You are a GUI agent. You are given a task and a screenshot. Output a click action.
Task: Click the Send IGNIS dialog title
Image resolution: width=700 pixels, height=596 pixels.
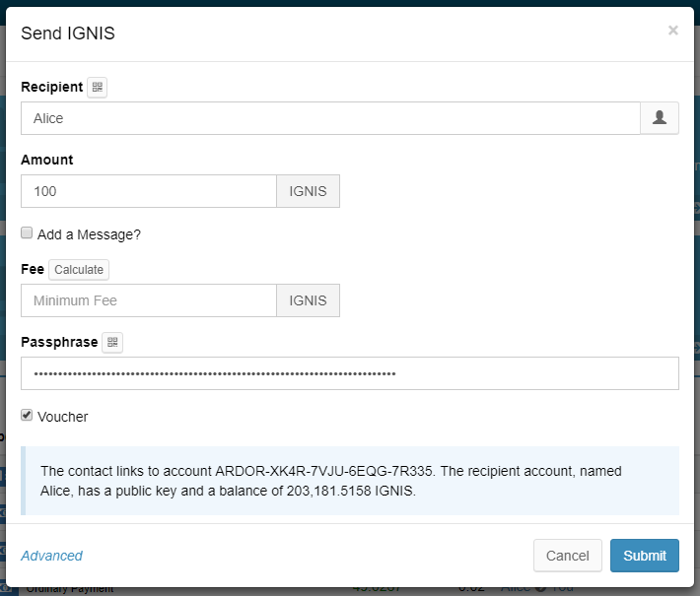click(68, 33)
